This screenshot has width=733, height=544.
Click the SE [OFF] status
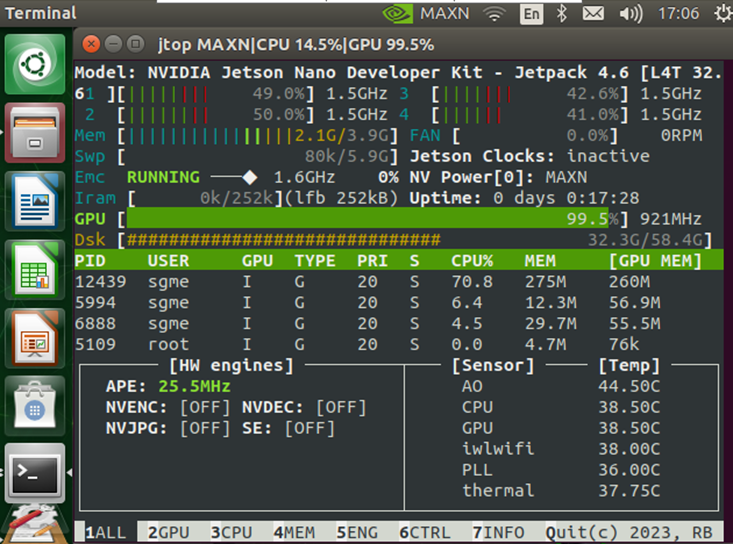[310, 428]
